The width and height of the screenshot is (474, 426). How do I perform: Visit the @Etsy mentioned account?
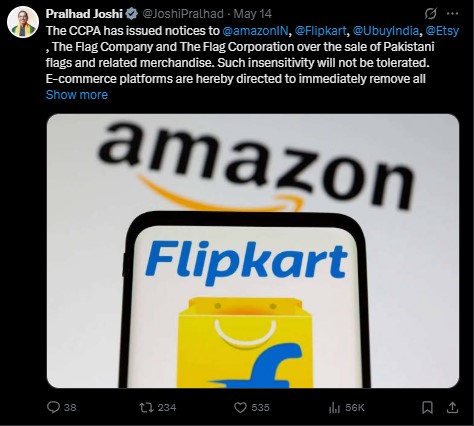click(x=443, y=31)
